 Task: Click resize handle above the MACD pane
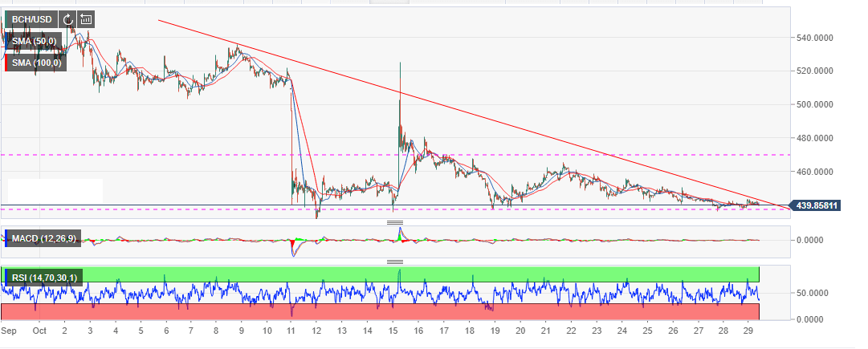click(x=394, y=221)
